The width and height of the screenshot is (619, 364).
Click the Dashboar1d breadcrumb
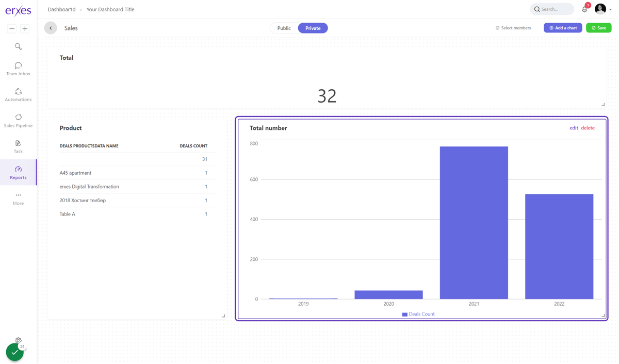(x=61, y=9)
